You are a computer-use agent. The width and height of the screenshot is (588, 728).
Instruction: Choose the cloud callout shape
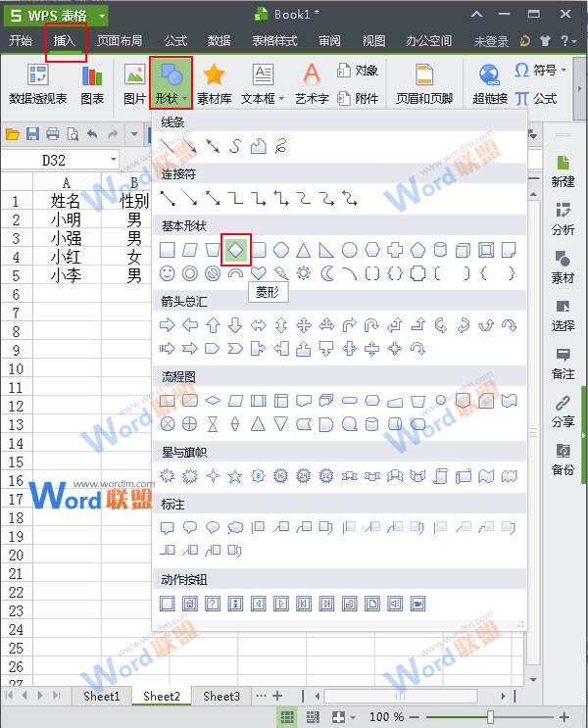click(235, 527)
